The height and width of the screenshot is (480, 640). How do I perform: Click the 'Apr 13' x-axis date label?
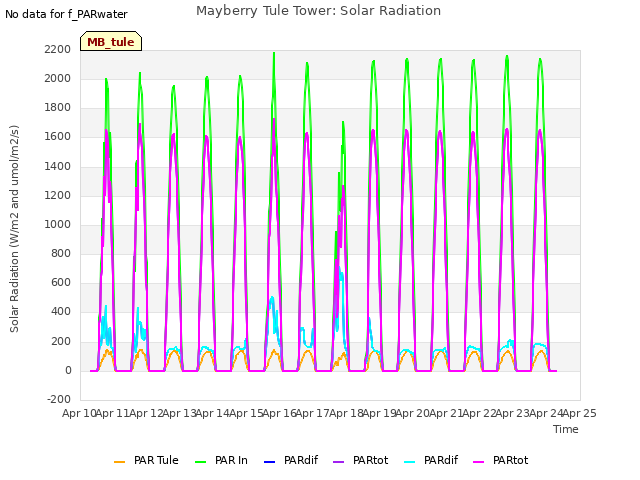[x=179, y=413]
